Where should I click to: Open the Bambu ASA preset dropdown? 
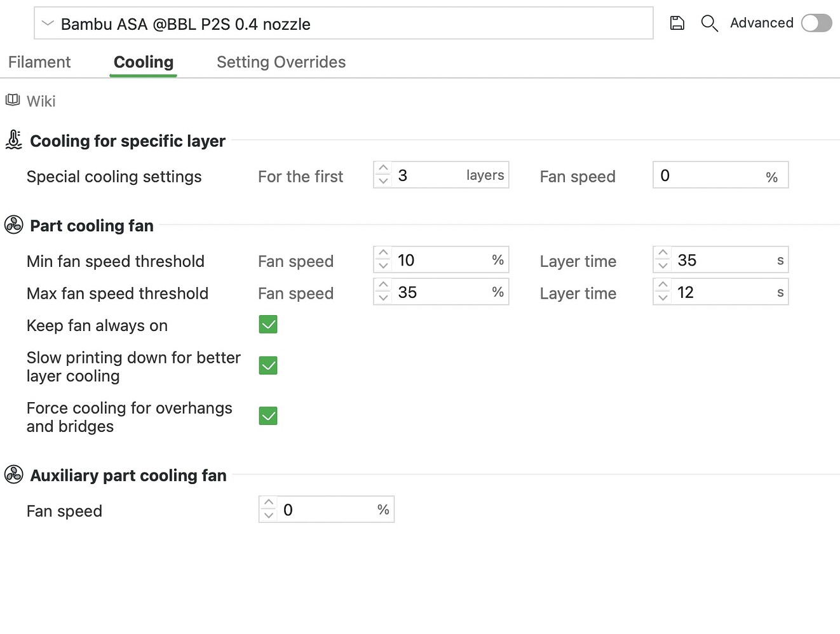(344, 24)
